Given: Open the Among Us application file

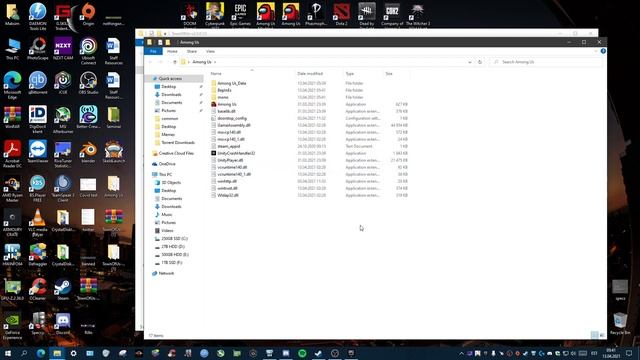Looking at the screenshot, I should pos(227,104).
